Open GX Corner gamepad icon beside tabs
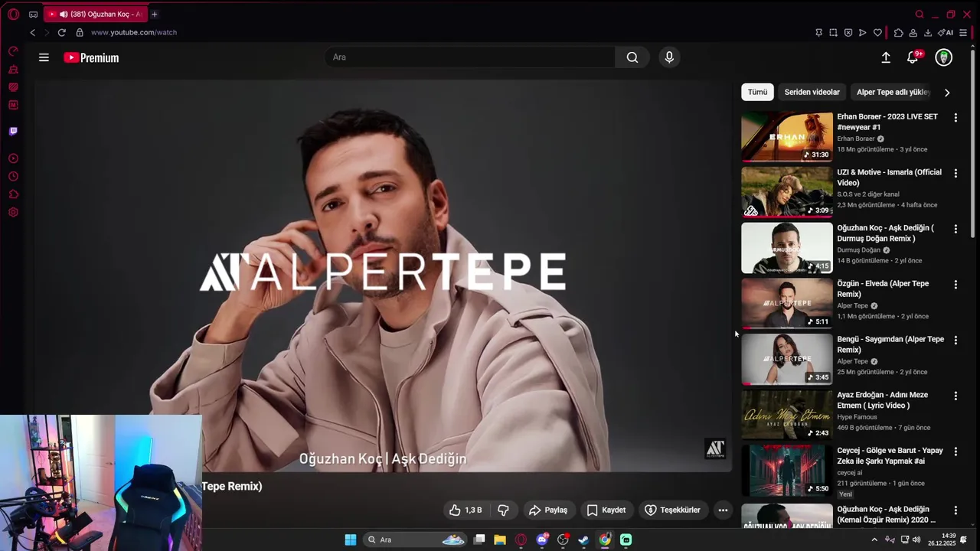 (x=33, y=14)
